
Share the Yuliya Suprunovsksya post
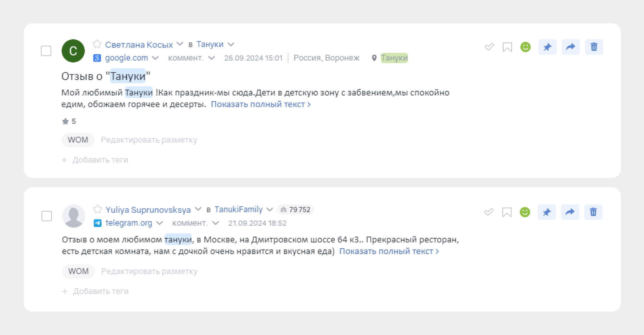coord(570,212)
